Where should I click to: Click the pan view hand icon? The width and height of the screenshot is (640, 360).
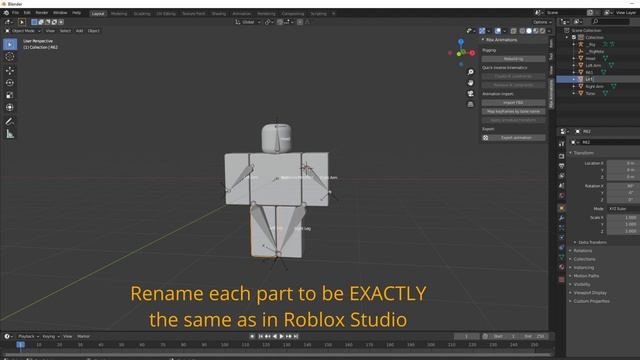coord(471,83)
